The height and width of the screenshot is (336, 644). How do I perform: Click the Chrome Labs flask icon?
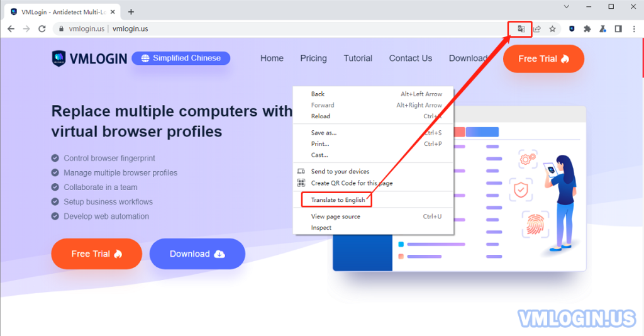click(x=602, y=29)
